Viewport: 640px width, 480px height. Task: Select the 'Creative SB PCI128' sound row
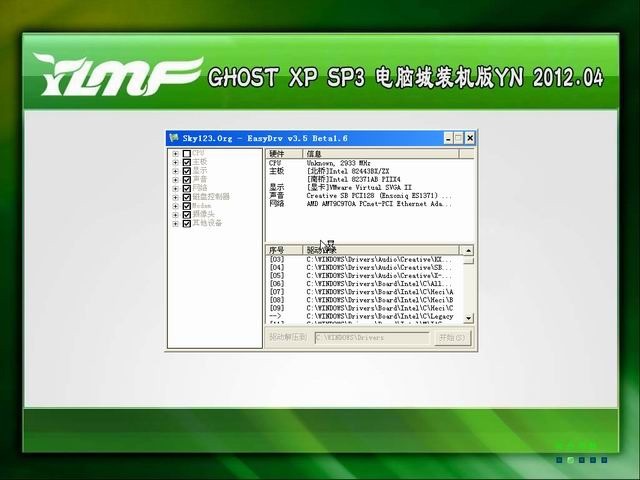tap(369, 196)
